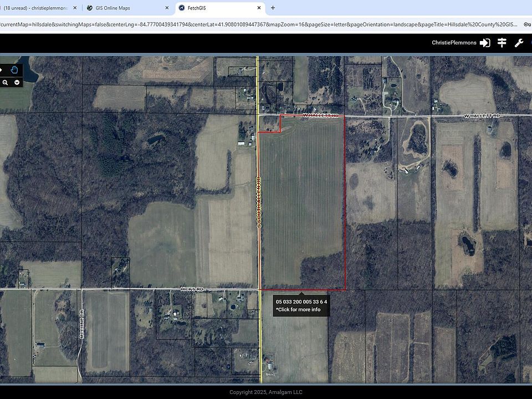Screen dimensions: 532x399
Task: Click the sign-in arrow icon
Action: [485, 43]
